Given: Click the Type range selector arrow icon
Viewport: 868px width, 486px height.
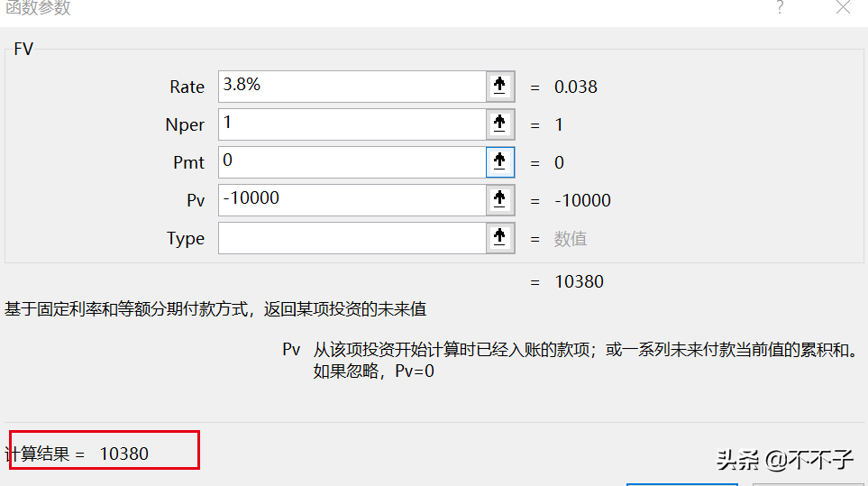Looking at the screenshot, I should pos(500,238).
